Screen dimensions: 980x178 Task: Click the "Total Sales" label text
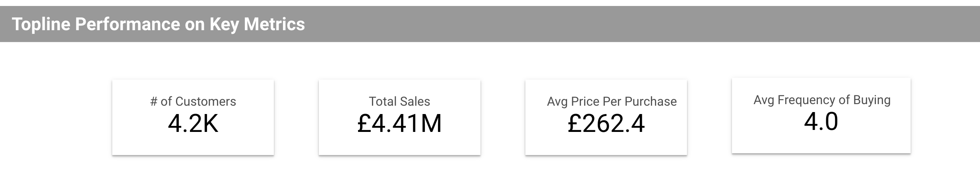tap(399, 101)
